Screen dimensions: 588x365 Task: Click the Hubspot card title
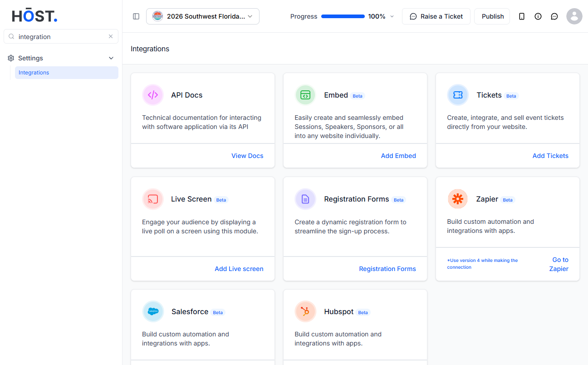point(338,311)
